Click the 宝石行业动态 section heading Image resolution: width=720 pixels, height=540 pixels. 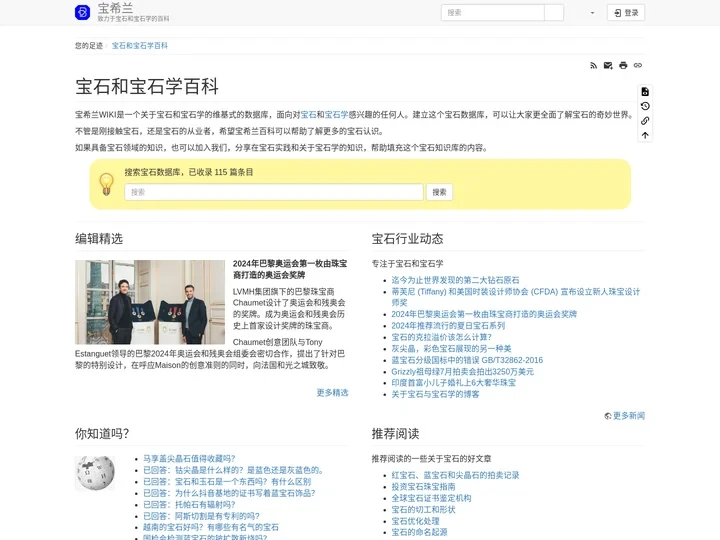click(407, 239)
